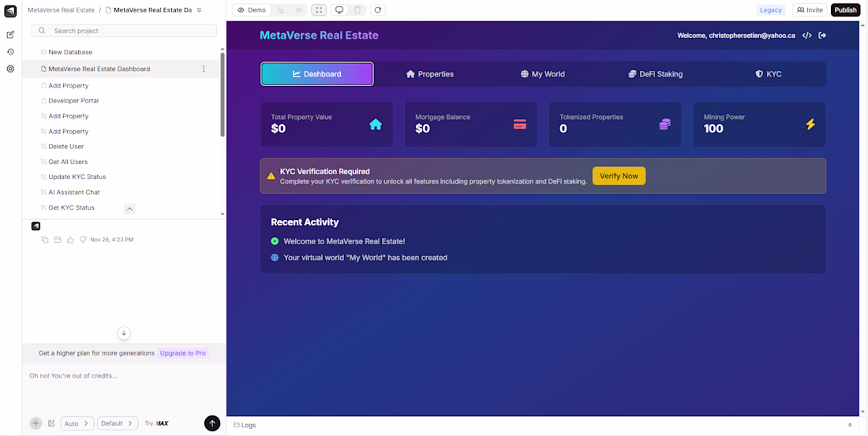Click Try MAX in the chat bar
868x436 pixels.
(157, 423)
